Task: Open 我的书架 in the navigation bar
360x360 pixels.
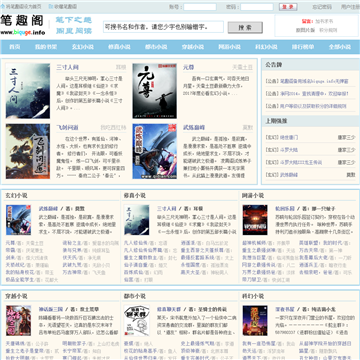Action: (x=46, y=47)
